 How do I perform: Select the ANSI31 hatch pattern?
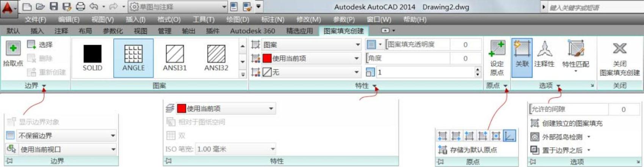click(175, 58)
